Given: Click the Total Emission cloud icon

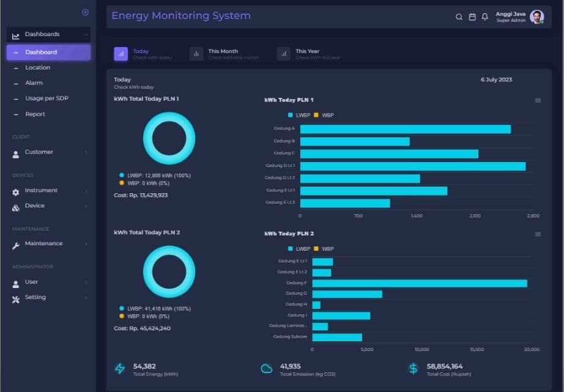Looking at the screenshot, I should [x=266, y=369].
